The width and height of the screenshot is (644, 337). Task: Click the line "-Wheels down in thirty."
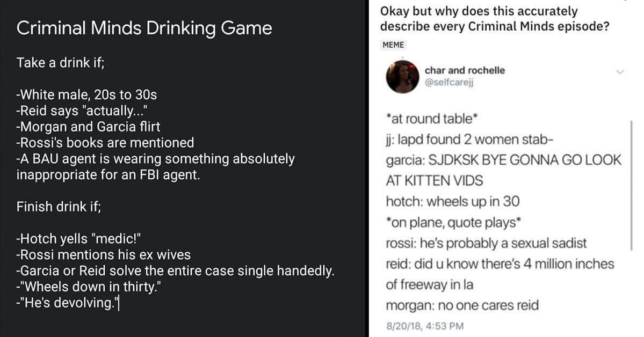click(88, 287)
